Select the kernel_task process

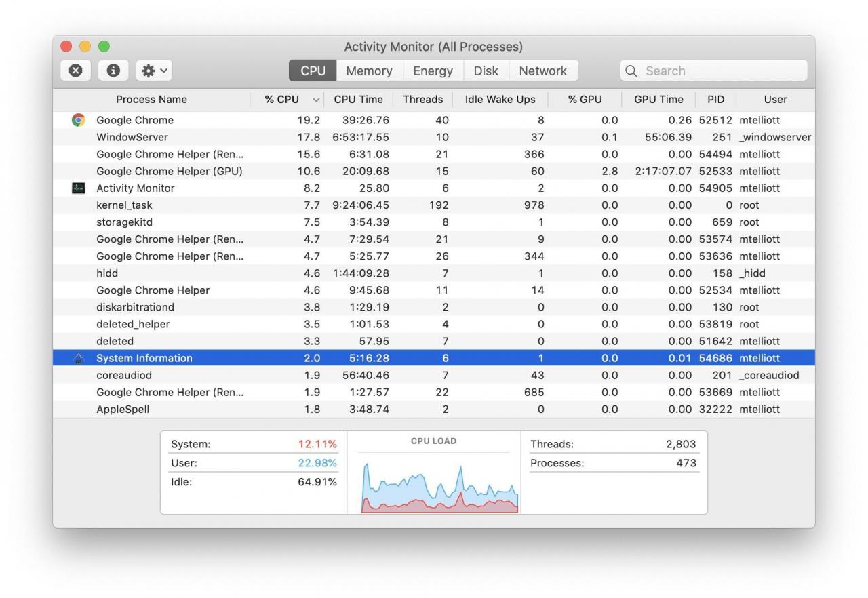pos(434,205)
